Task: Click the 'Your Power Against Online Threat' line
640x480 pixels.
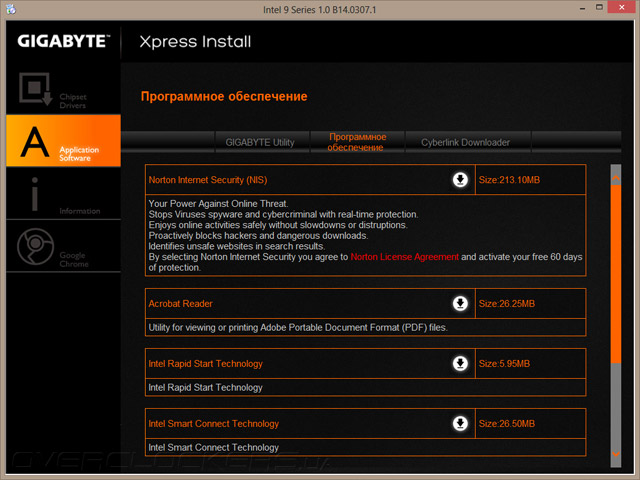Action: tap(218, 204)
